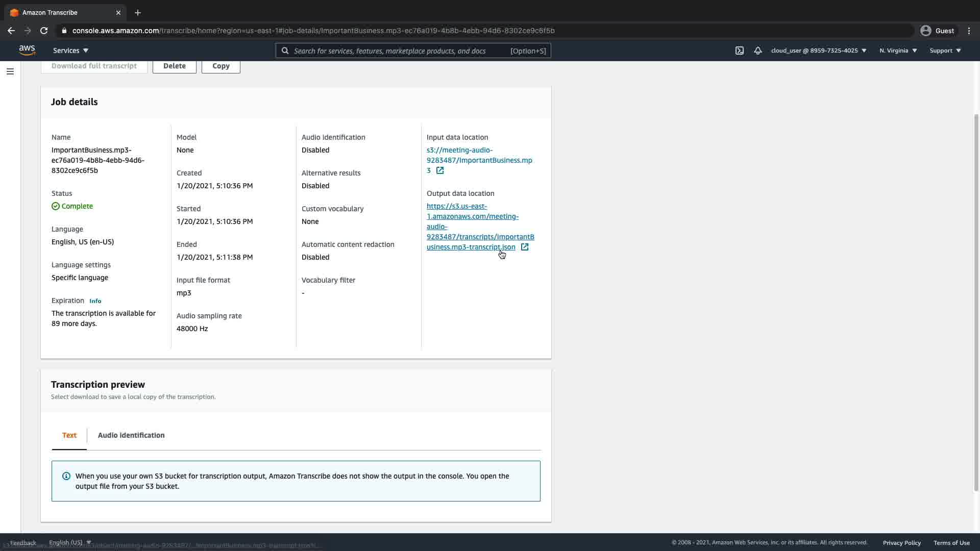Screen dimensions: 980x551
Task: Reload the page with browser refresh icon
Action: tap(44, 31)
